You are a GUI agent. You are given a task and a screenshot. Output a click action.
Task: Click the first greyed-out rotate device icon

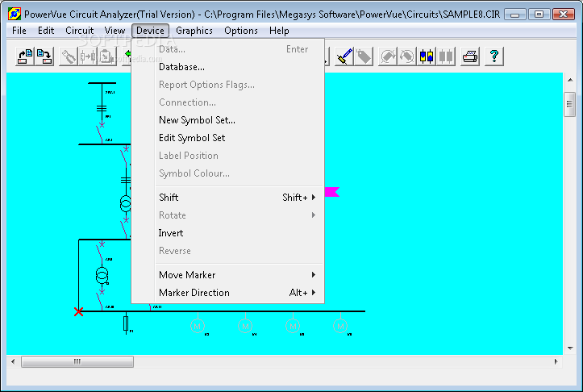[388, 56]
